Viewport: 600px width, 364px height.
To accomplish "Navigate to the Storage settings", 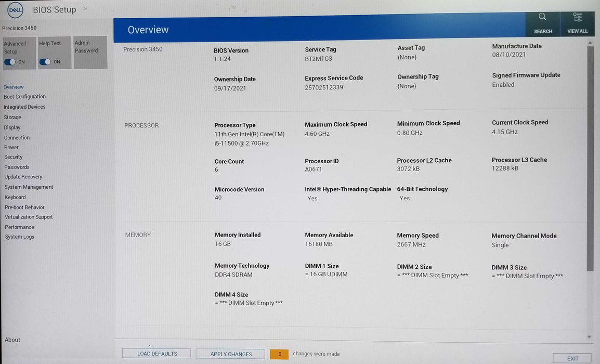I will click(12, 117).
